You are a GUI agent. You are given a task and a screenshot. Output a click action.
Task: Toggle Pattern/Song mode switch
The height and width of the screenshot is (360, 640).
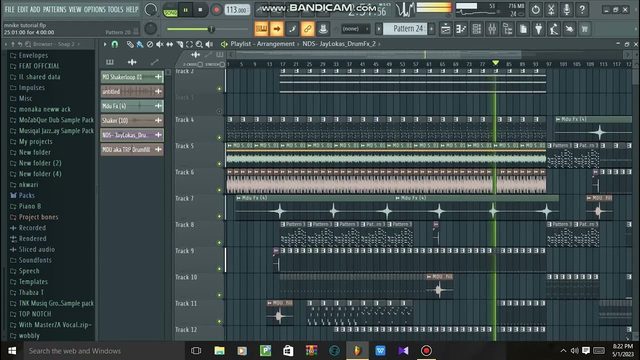point(170,10)
